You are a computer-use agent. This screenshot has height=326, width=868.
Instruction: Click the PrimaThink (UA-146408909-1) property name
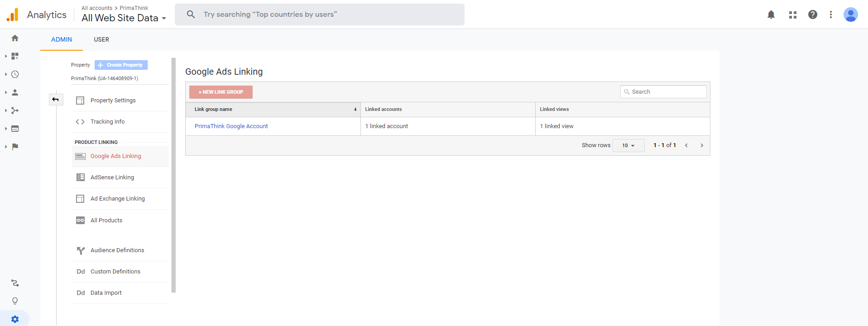pyautogui.click(x=105, y=78)
